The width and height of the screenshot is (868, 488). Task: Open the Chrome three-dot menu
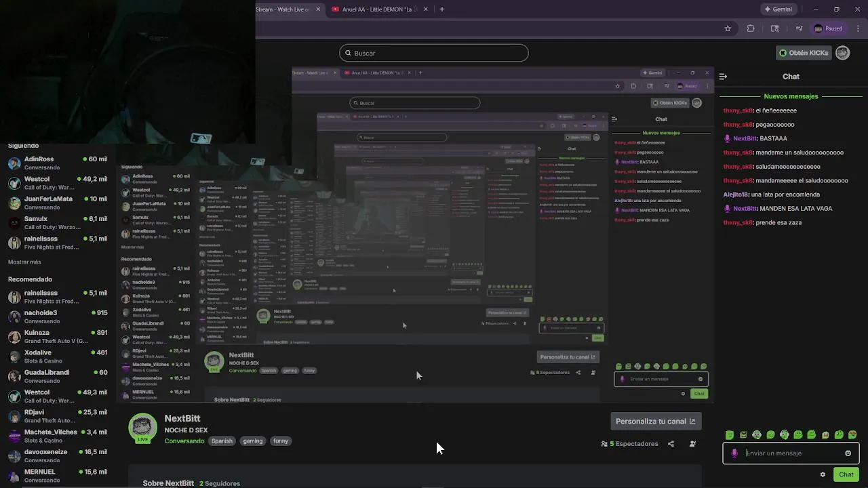click(x=859, y=28)
